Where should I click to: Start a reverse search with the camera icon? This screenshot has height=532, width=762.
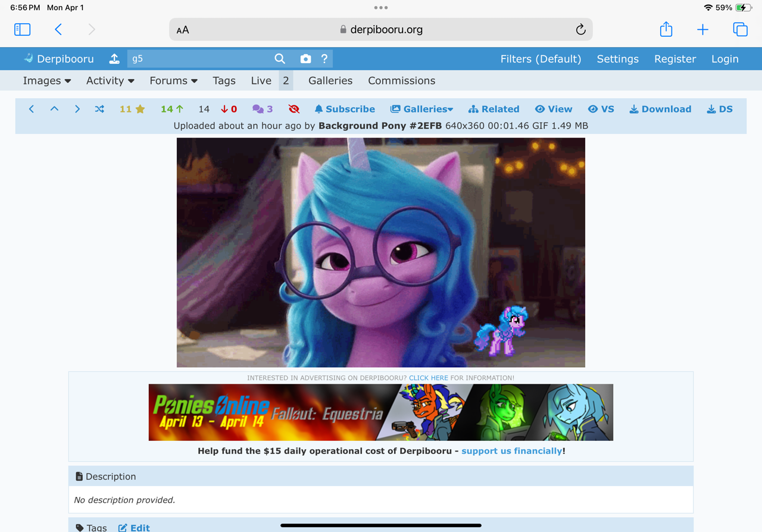coord(305,58)
